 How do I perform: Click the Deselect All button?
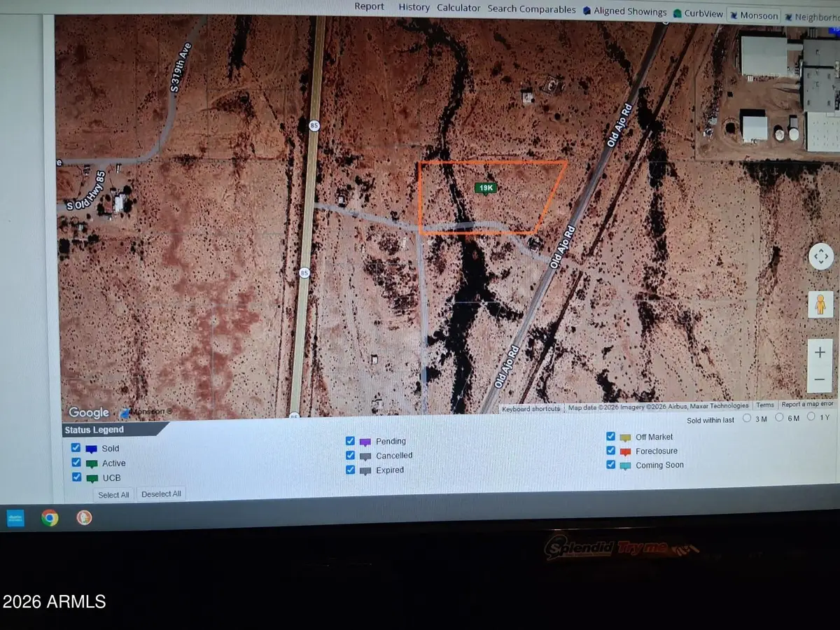point(160,493)
